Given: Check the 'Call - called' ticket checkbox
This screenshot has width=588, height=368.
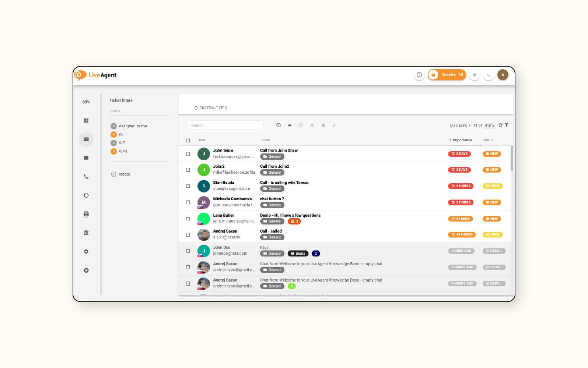Looking at the screenshot, I should point(188,235).
